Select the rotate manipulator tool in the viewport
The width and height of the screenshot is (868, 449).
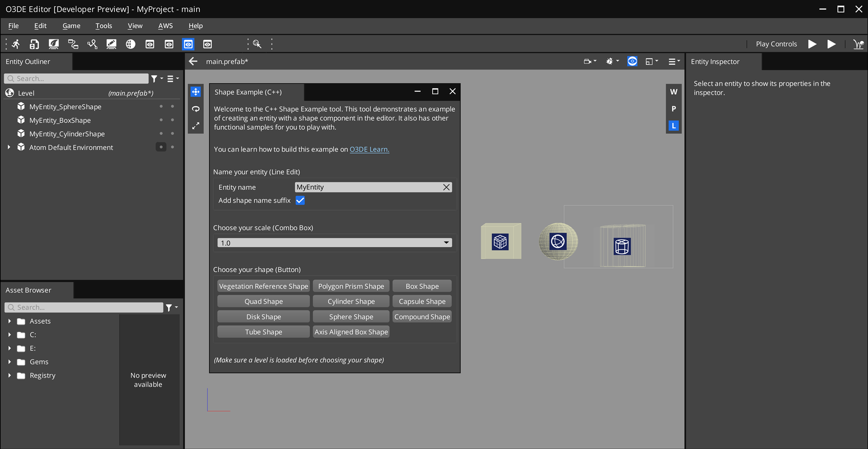coord(196,109)
